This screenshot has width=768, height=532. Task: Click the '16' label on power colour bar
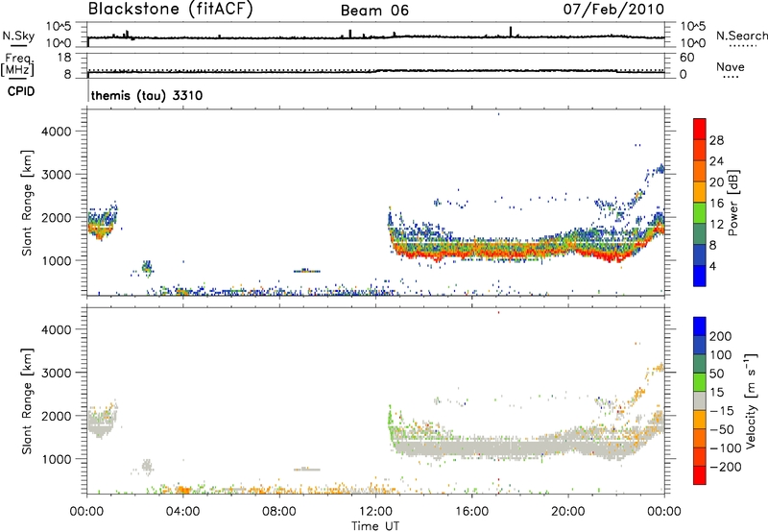pyautogui.click(x=716, y=204)
